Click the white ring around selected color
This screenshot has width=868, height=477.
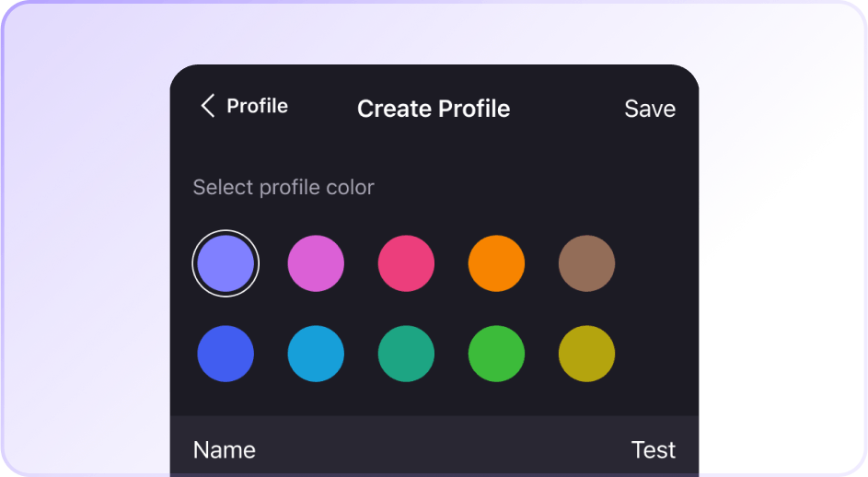tap(226, 231)
